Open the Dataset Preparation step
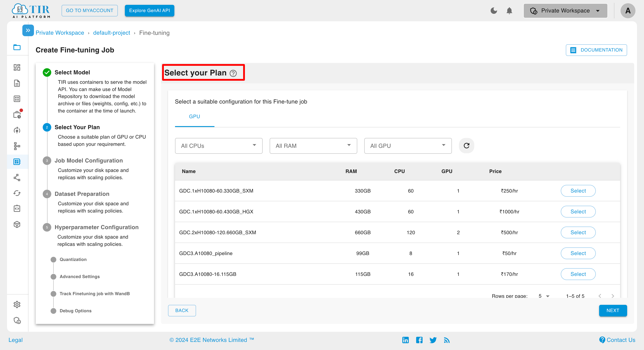Viewport: 644px width, 350px height. click(82, 194)
